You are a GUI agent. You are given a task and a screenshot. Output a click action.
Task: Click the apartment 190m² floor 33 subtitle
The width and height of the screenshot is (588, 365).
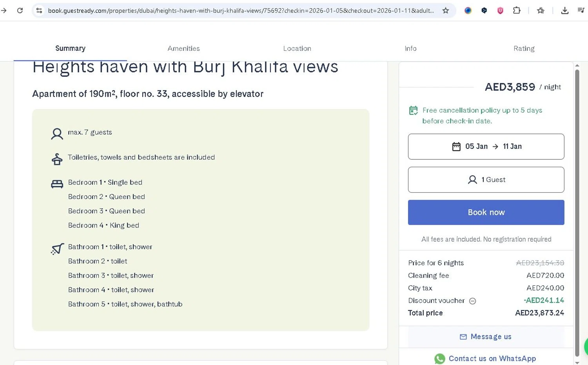tap(148, 94)
